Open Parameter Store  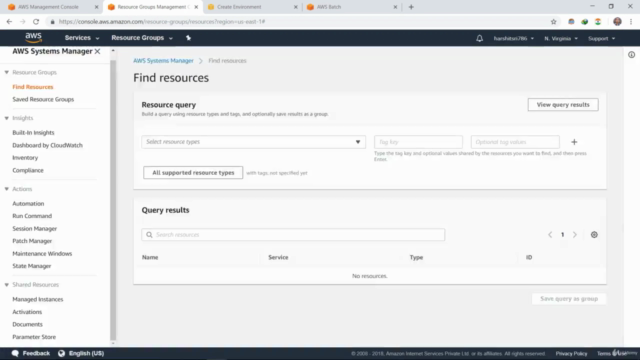click(34, 337)
